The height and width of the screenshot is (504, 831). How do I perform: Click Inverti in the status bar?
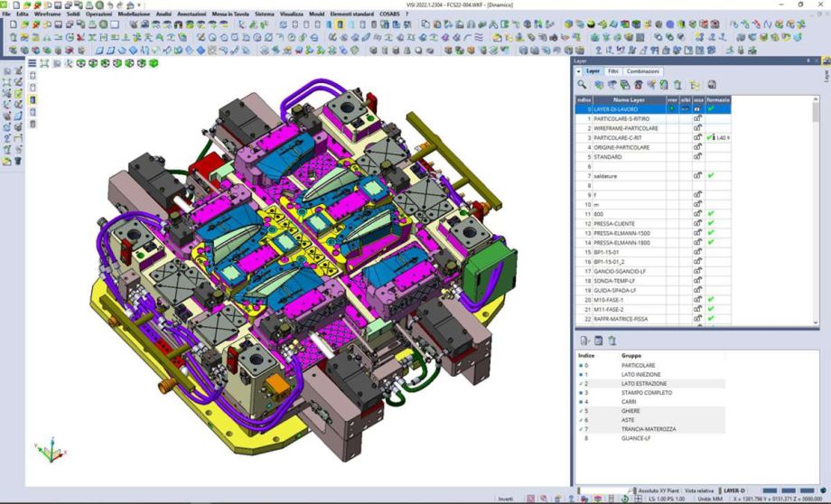pyautogui.click(x=506, y=499)
